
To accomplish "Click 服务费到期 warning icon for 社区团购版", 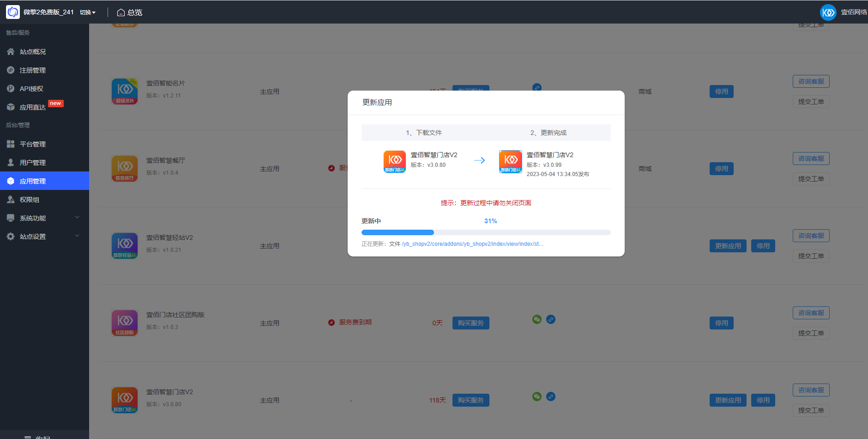I will 332,323.
